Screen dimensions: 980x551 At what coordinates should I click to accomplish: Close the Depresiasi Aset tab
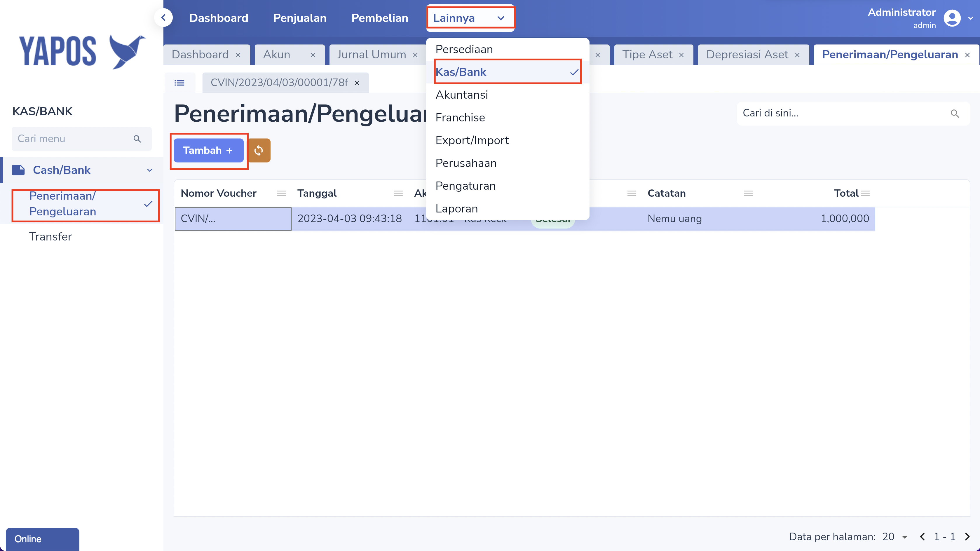797,55
